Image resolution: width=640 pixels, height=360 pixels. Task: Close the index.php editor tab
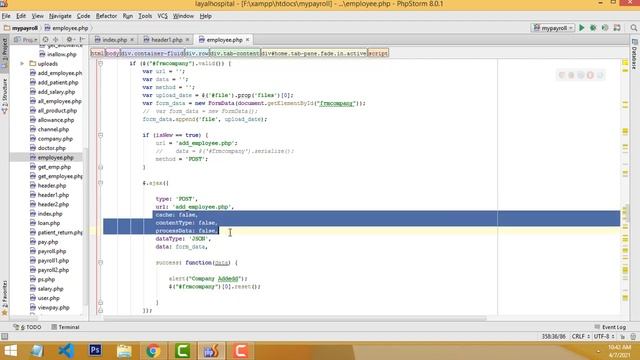(x=132, y=40)
